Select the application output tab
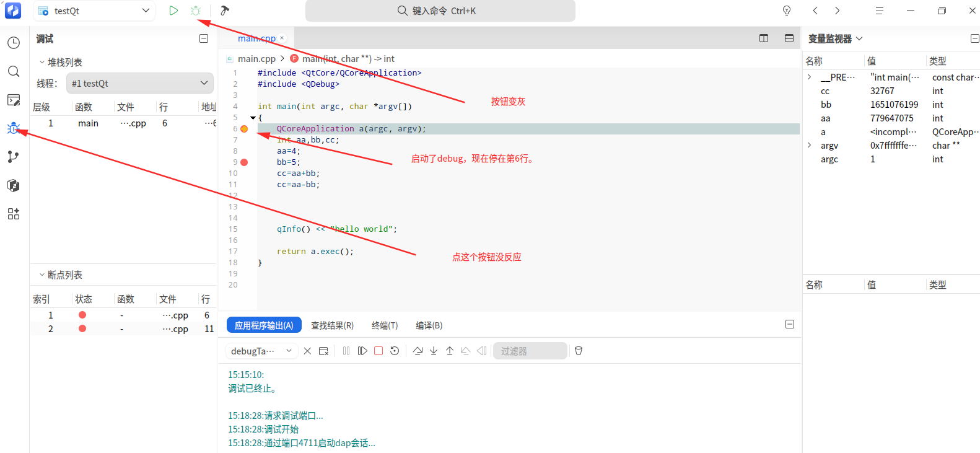Screen dimensions: 980x453 coord(264,325)
